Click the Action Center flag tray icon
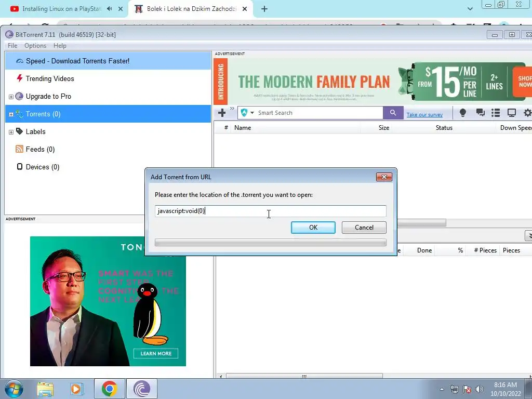 467,389
